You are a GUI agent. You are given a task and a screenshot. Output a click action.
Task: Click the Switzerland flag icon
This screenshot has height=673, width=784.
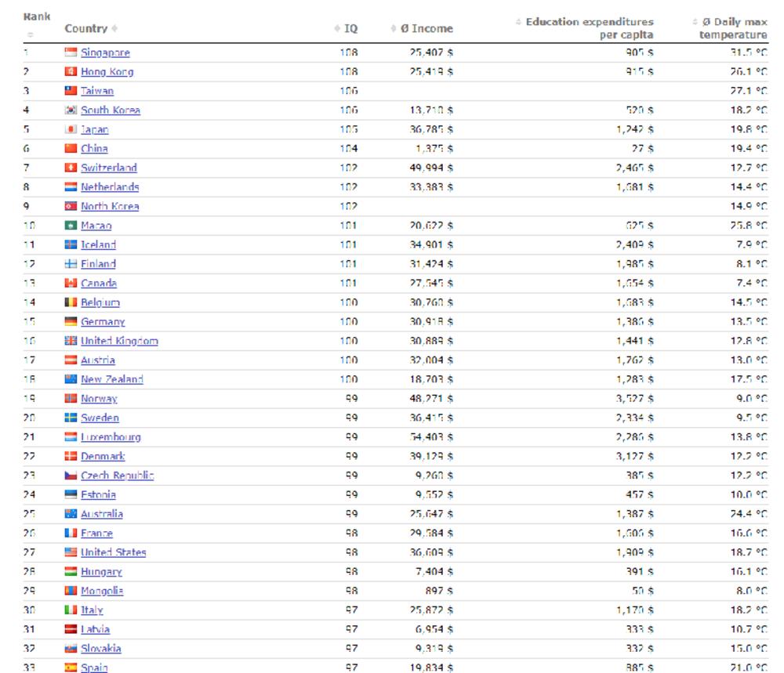(x=71, y=168)
